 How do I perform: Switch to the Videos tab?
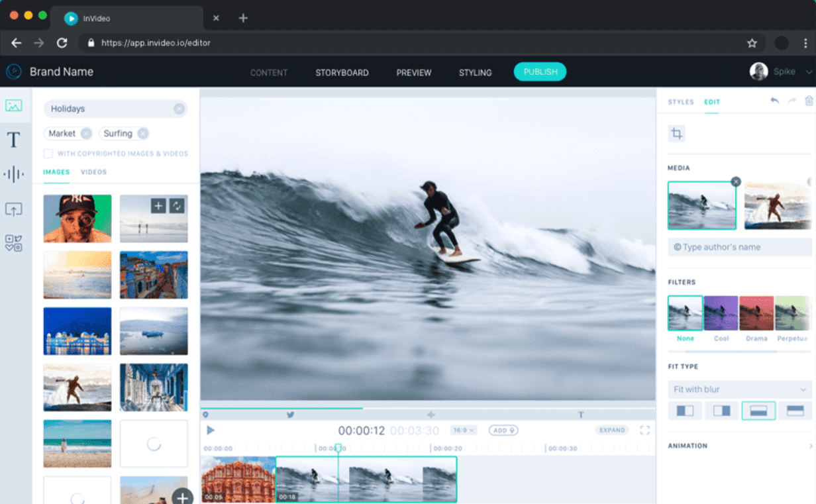(93, 172)
